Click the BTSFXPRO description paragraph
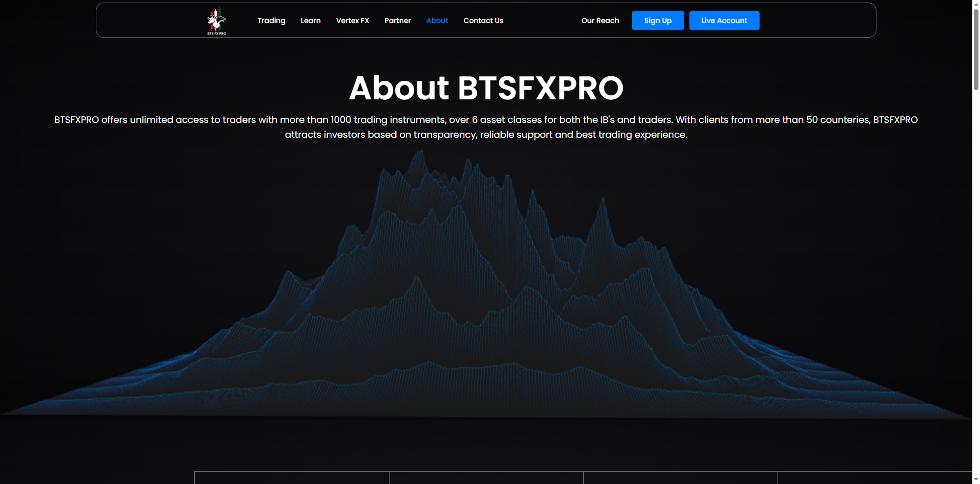Screen dimensions: 980x484 [x=486, y=127]
